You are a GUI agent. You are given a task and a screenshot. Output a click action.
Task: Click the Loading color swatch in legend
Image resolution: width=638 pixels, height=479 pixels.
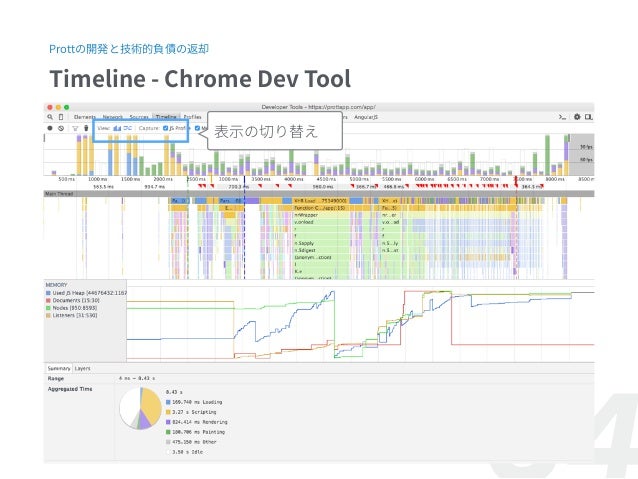click(x=168, y=402)
